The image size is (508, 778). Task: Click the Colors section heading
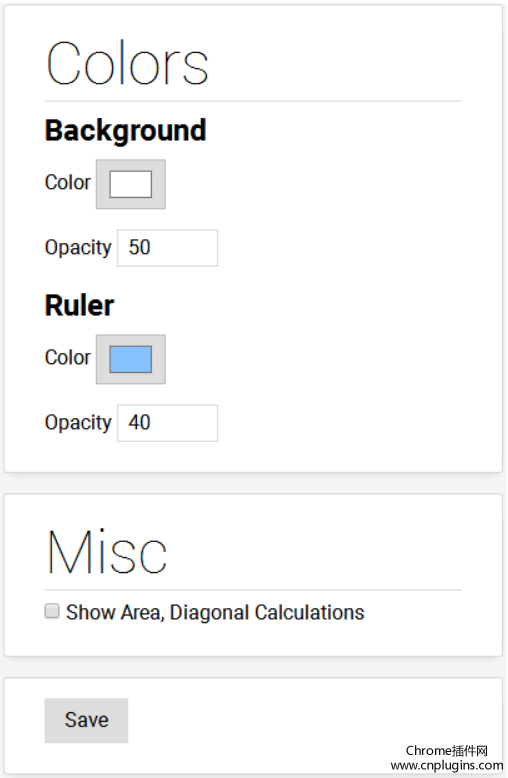[x=127, y=64]
